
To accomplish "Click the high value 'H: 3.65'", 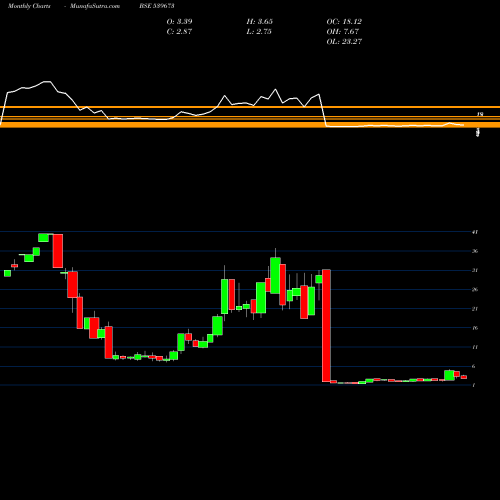I will pyautogui.click(x=260, y=22).
